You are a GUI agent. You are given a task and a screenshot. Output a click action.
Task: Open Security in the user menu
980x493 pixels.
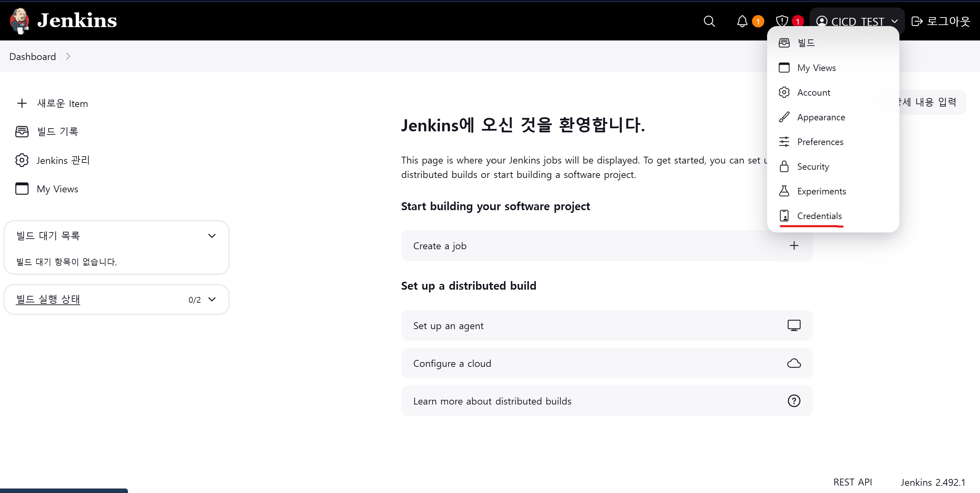point(813,167)
